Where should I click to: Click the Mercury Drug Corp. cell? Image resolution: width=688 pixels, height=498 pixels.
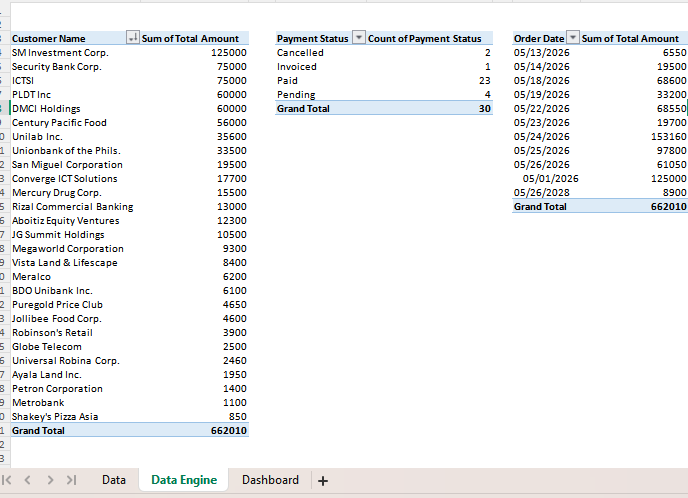(x=75, y=193)
